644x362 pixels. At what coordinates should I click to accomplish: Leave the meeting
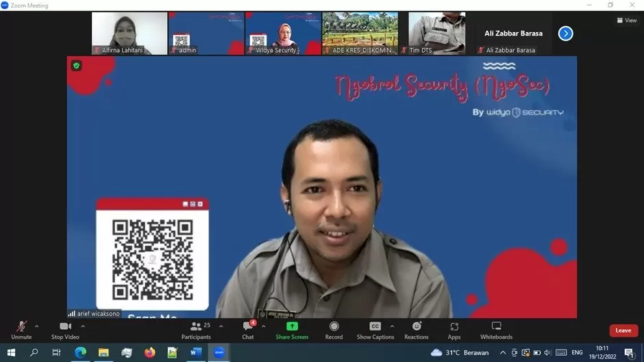coord(623,331)
